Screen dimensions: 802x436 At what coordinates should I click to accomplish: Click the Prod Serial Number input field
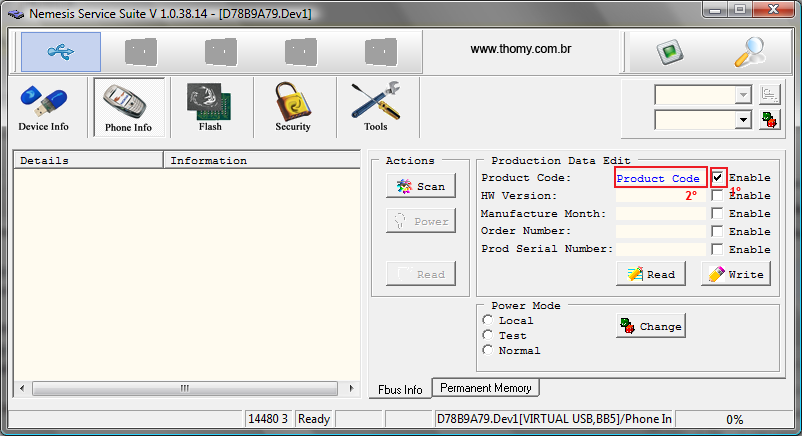pos(661,249)
